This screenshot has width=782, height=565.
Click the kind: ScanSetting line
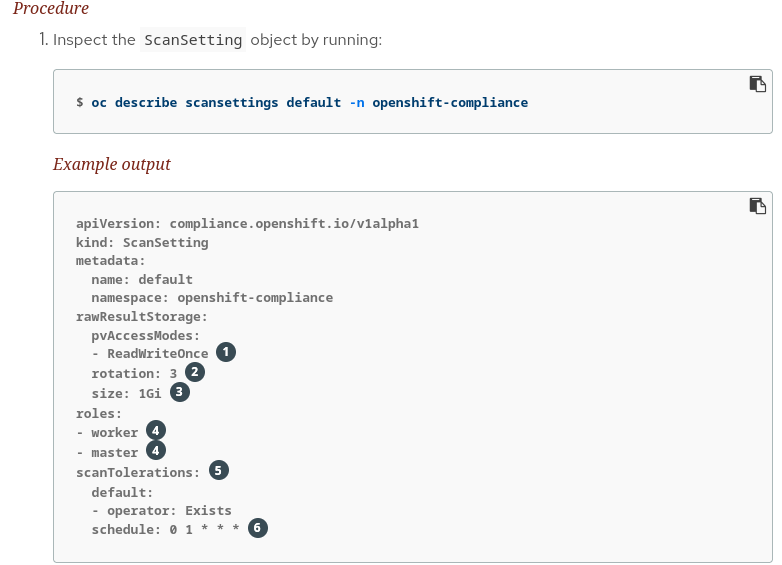click(x=142, y=243)
